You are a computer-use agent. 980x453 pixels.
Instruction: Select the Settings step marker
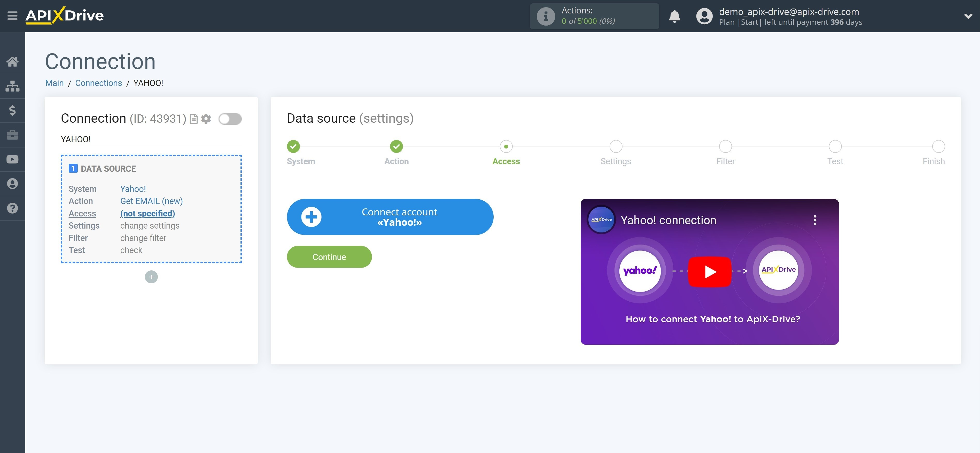616,146
